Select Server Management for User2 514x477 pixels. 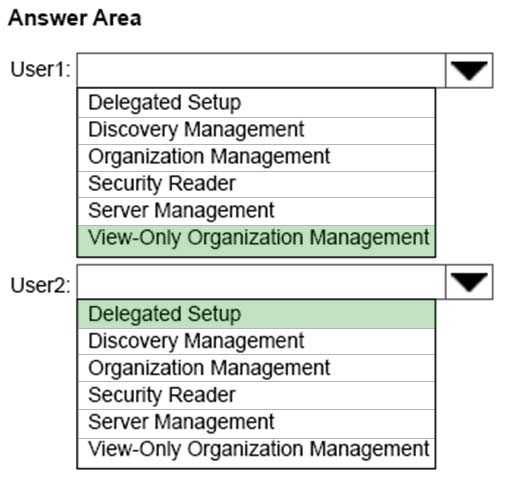pyautogui.click(x=256, y=424)
